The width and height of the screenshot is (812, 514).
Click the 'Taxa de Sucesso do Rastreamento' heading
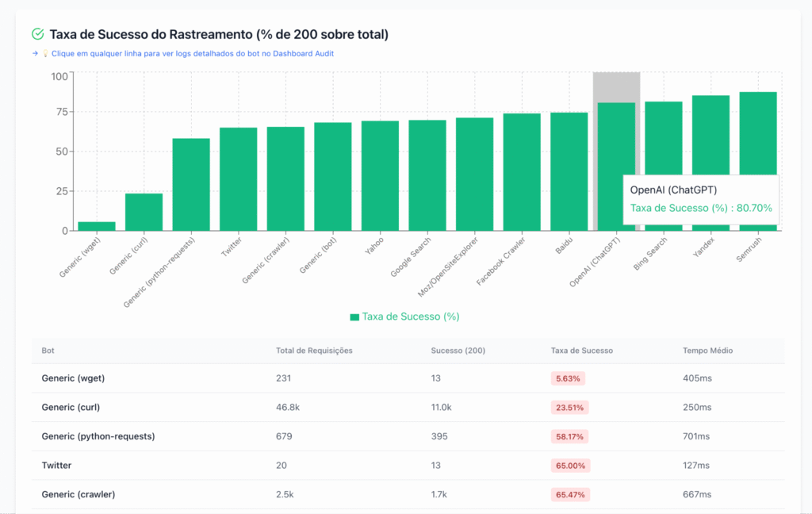pyautogui.click(x=219, y=34)
